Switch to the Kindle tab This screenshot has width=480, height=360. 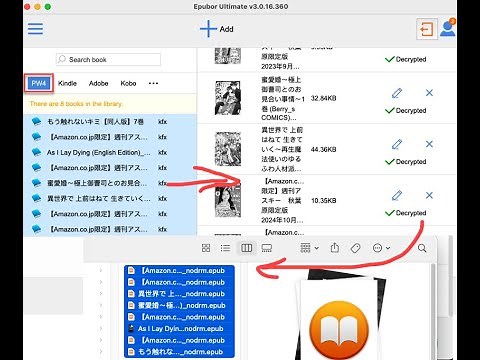pos(67,83)
